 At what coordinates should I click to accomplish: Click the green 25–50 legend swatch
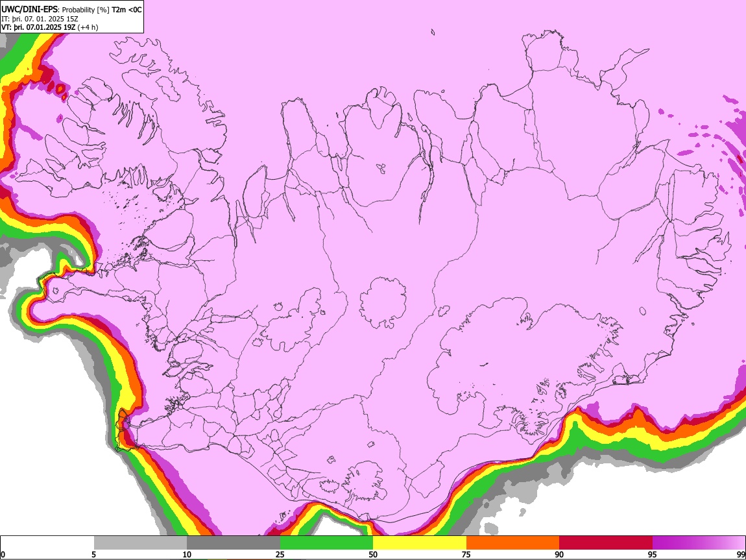point(326,543)
